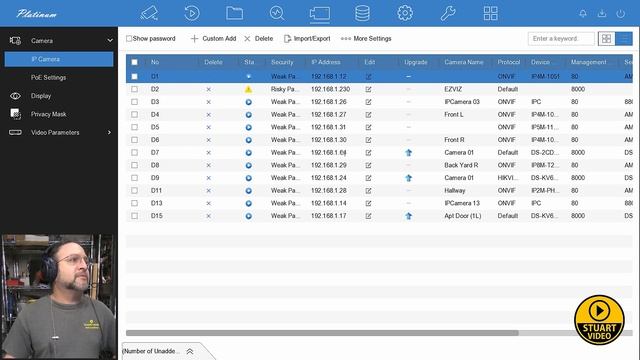
Task: Open the playback icon in top bar
Action: [x=192, y=13]
